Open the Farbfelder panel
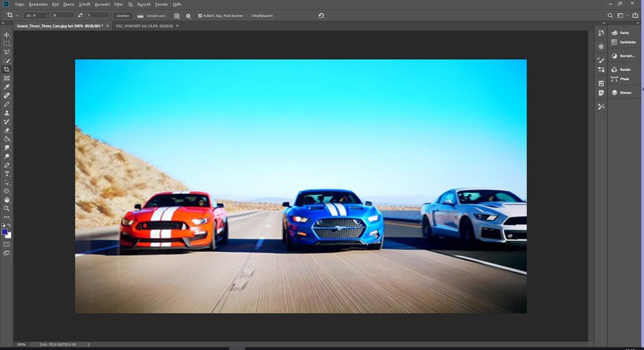The image size is (644, 350). pyautogui.click(x=623, y=42)
